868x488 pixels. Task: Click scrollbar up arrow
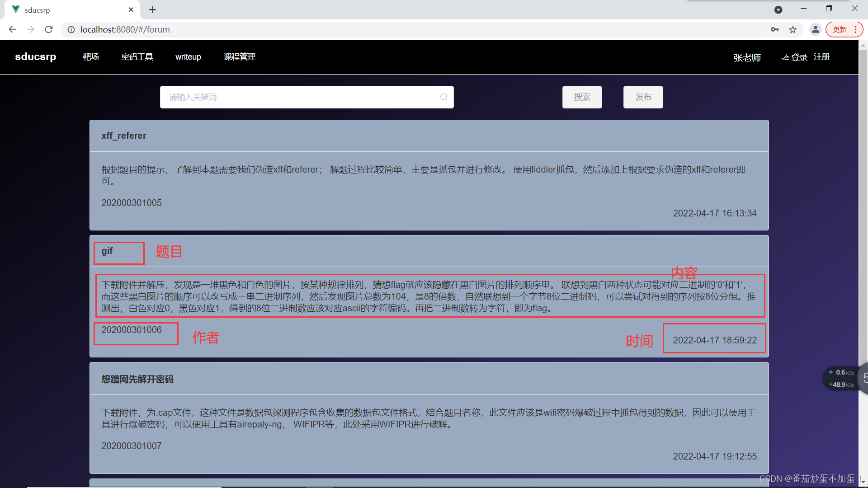point(863,45)
